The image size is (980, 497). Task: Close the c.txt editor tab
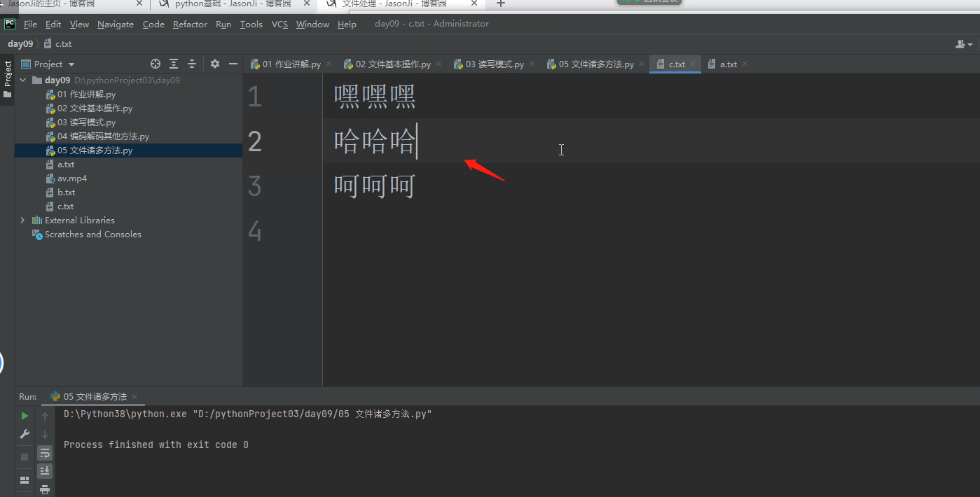[693, 64]
